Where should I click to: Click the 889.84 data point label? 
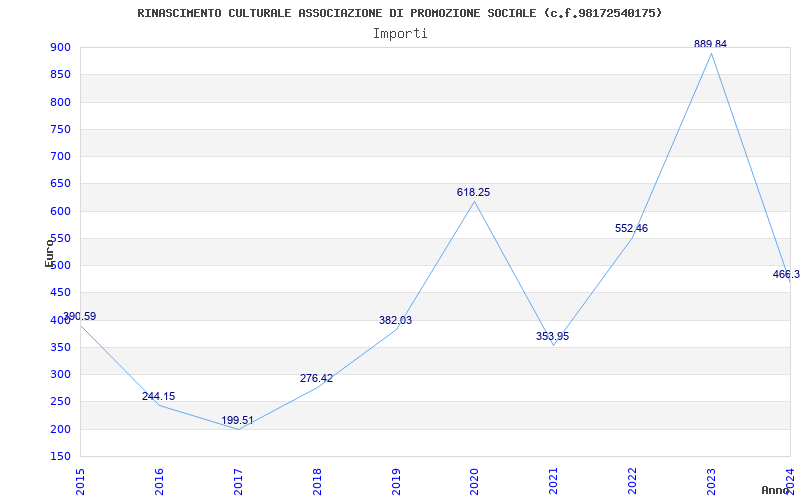[711, 44]
